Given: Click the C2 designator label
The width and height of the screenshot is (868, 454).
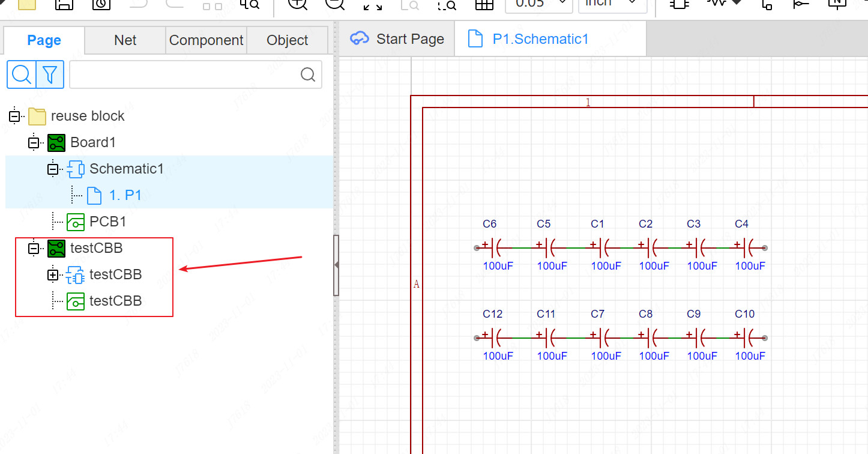Looking at the screenshot, I should coord(646,224).
